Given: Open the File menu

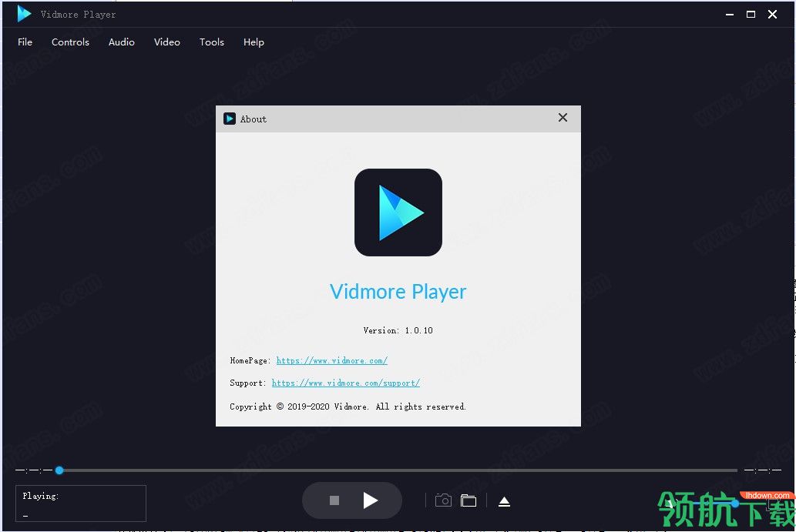Looking at the screenshot, I should (25, 42).
